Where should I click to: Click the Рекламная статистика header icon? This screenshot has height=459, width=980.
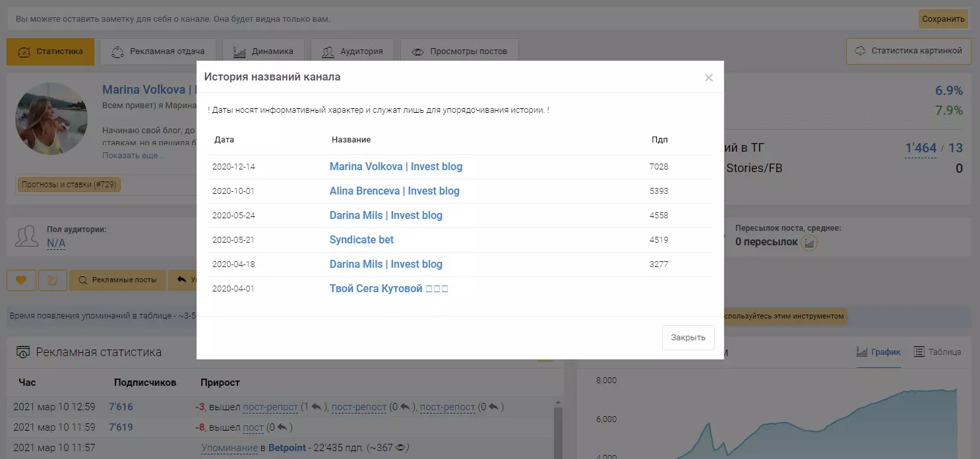click(23, 352)
